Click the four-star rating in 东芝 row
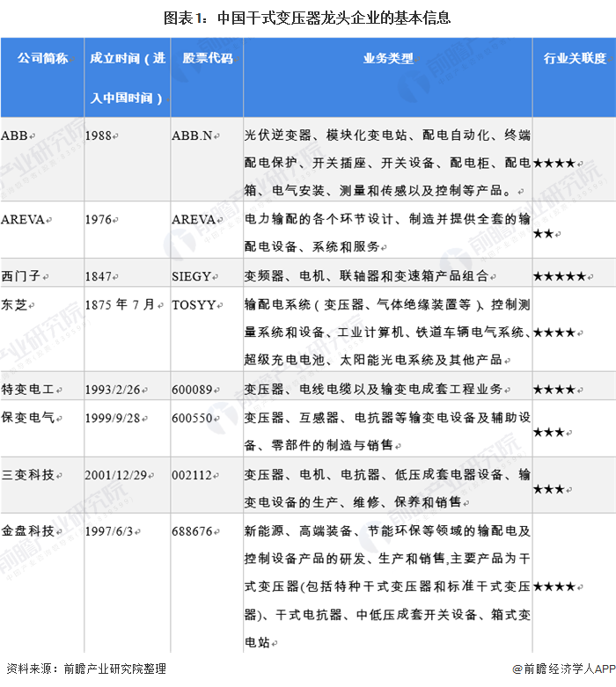 click(554, 333)
